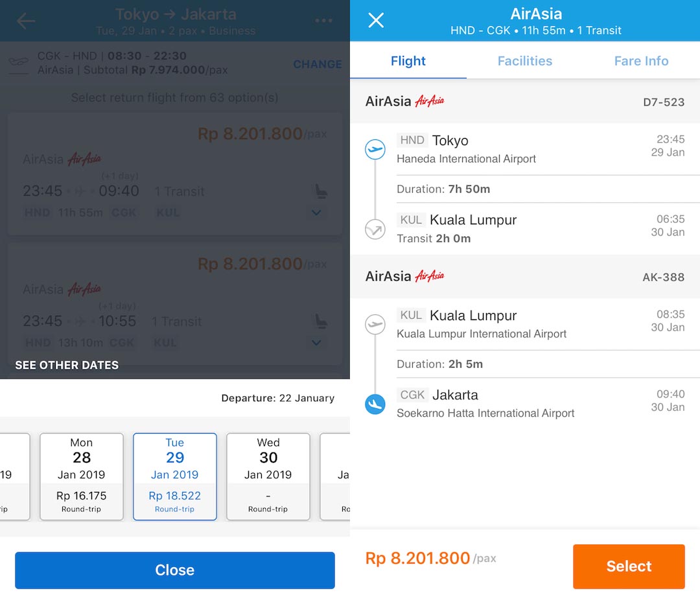Open SEE OTHER DATES
700x606 pixels.
(x=67, y=365)
